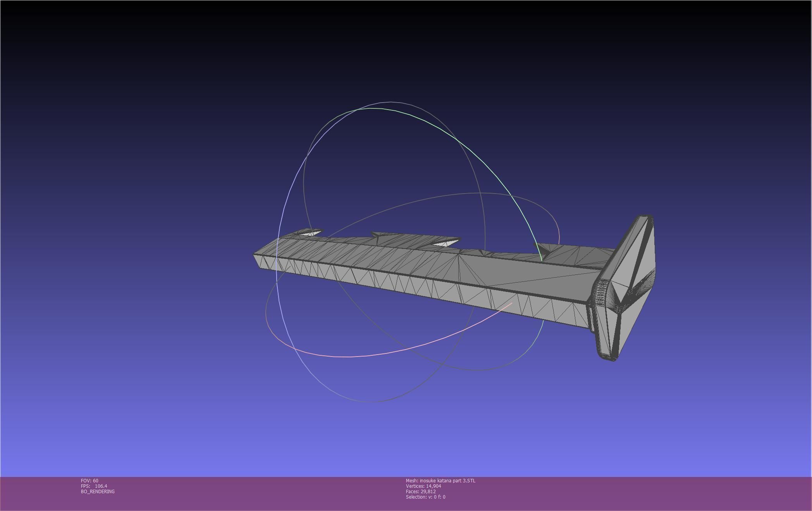Click the FOV: 60 readout
This screenshot has width=812, height=511.
tap(89, 480)
